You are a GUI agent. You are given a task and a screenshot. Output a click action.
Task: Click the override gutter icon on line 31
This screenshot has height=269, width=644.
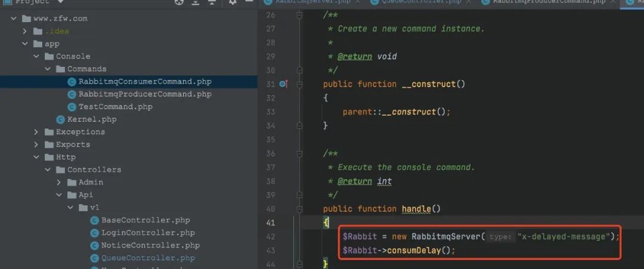(x=283, y=84)
